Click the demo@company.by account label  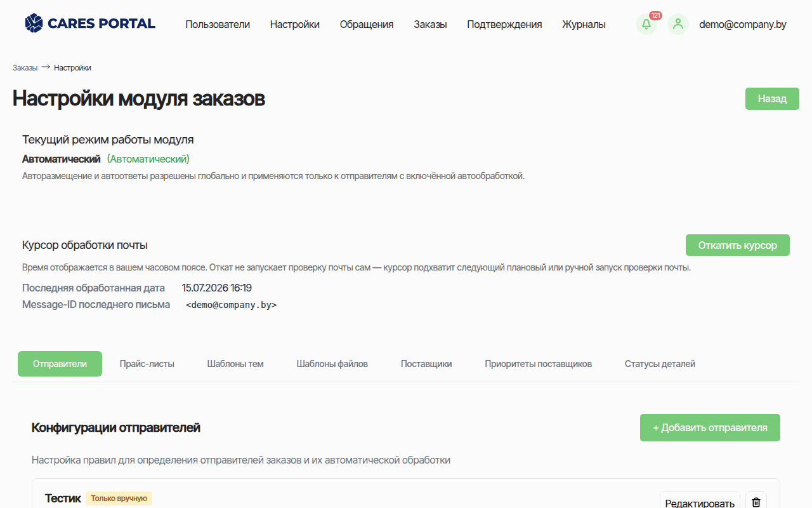[x=743, y=25]
